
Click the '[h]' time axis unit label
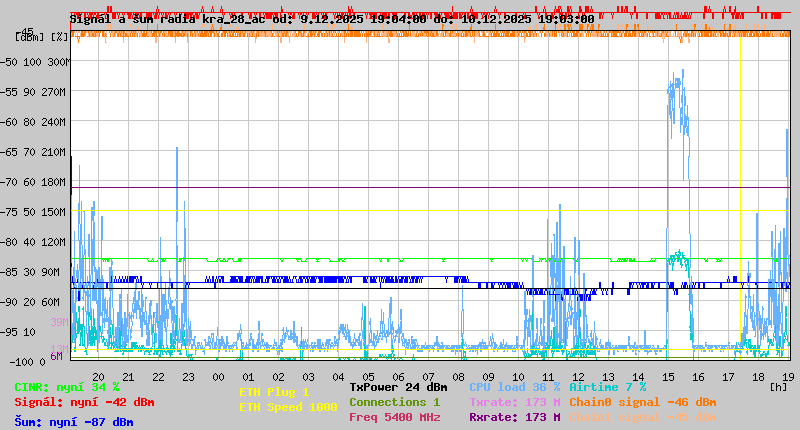point(778,387)
